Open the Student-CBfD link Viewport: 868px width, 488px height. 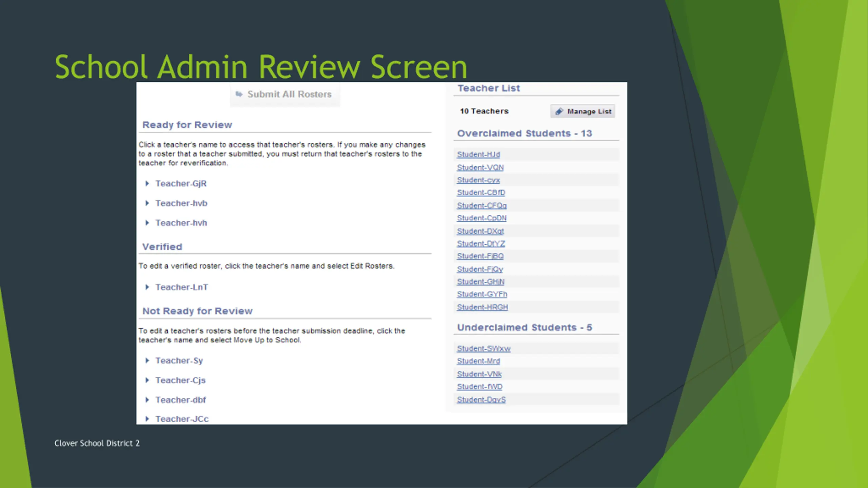point(481,192)
